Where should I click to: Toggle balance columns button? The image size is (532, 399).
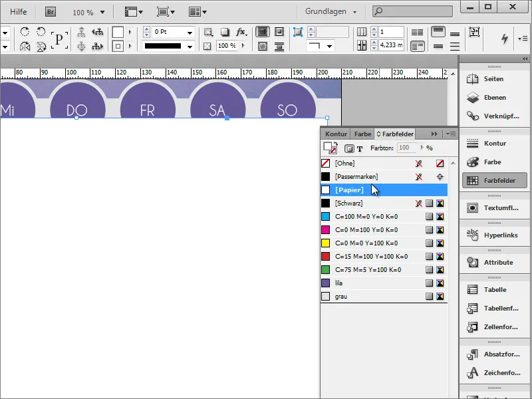[x=417, y=32]
